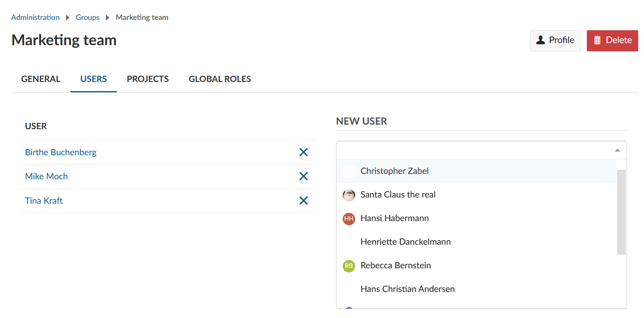
Task: Open Birthe Buchenberg's user link
Action: pyautogui.click(x=61, y=152)
